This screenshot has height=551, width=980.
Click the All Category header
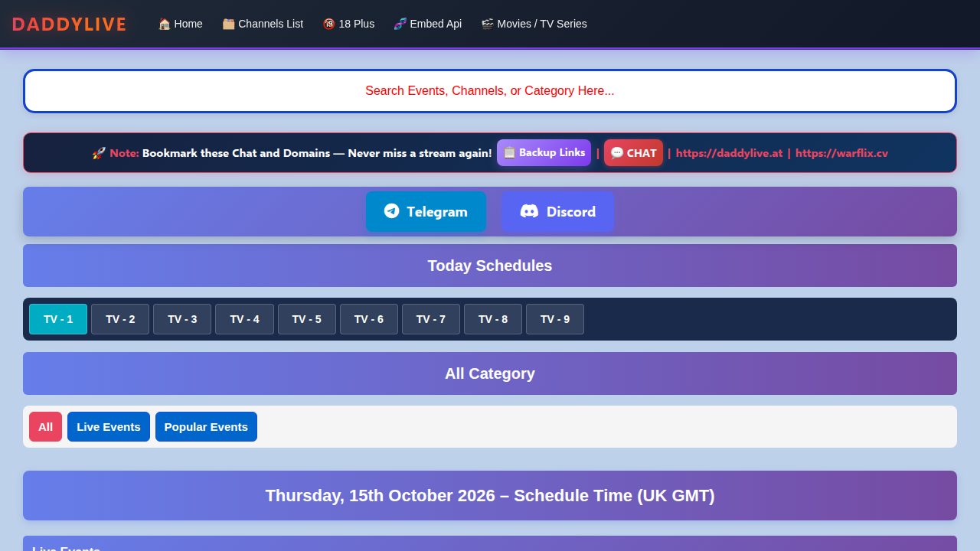tap(490, 373)
